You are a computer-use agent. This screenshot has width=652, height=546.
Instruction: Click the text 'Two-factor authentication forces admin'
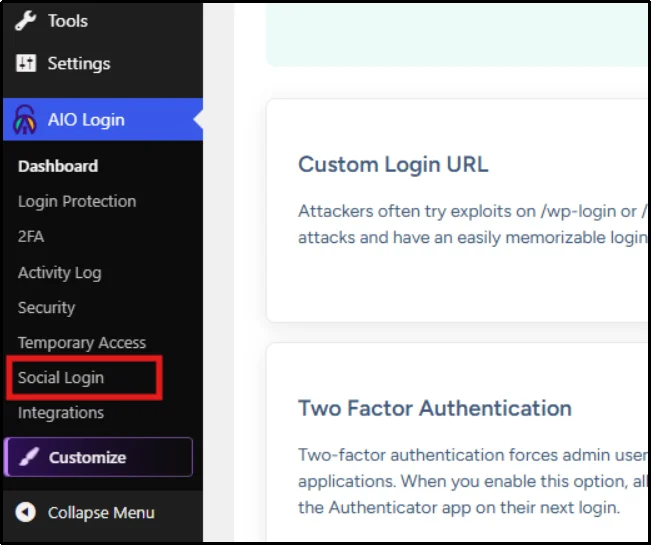pyautogui.click(x=472, y=455)
